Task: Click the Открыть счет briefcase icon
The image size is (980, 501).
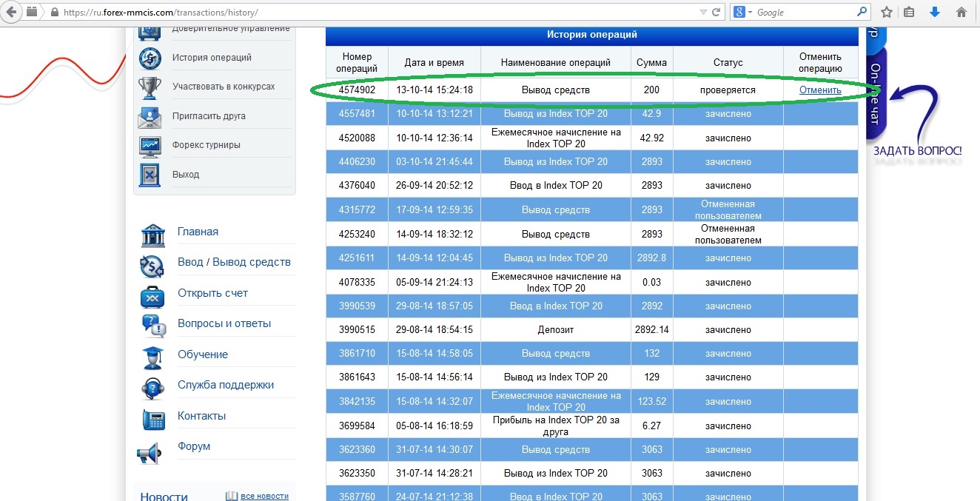Action: [152, 296]
